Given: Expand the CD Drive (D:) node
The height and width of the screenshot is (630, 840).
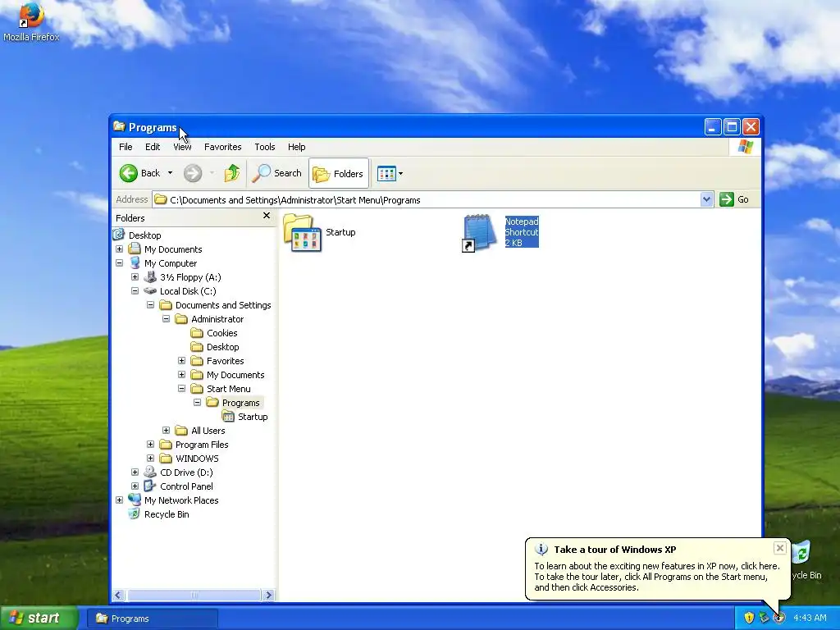Looking at the screenshot, I should tap(135, 472).
